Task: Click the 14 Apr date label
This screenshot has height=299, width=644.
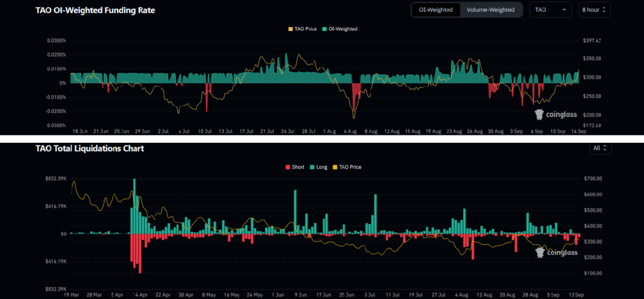Action: point(140,295)
